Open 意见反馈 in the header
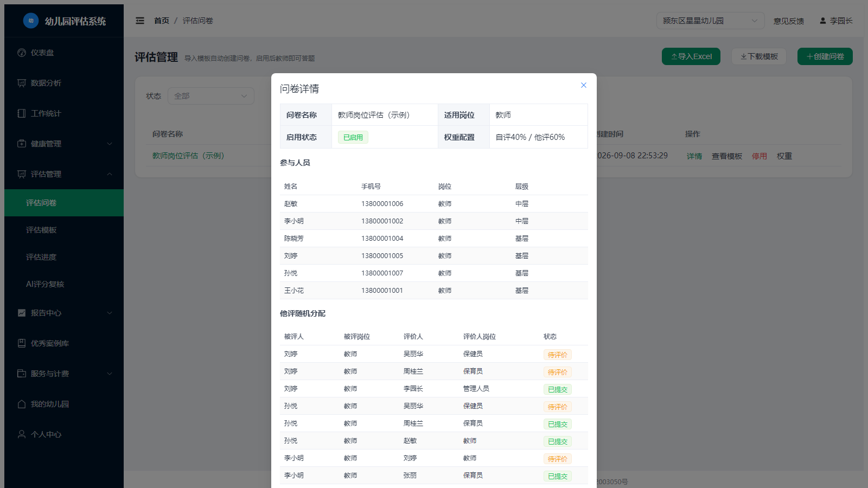 click(x=789, y=21)
